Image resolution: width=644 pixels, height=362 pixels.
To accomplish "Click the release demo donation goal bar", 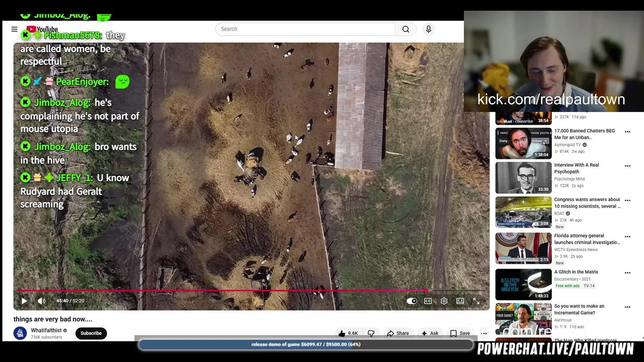I will click(306, 344).
